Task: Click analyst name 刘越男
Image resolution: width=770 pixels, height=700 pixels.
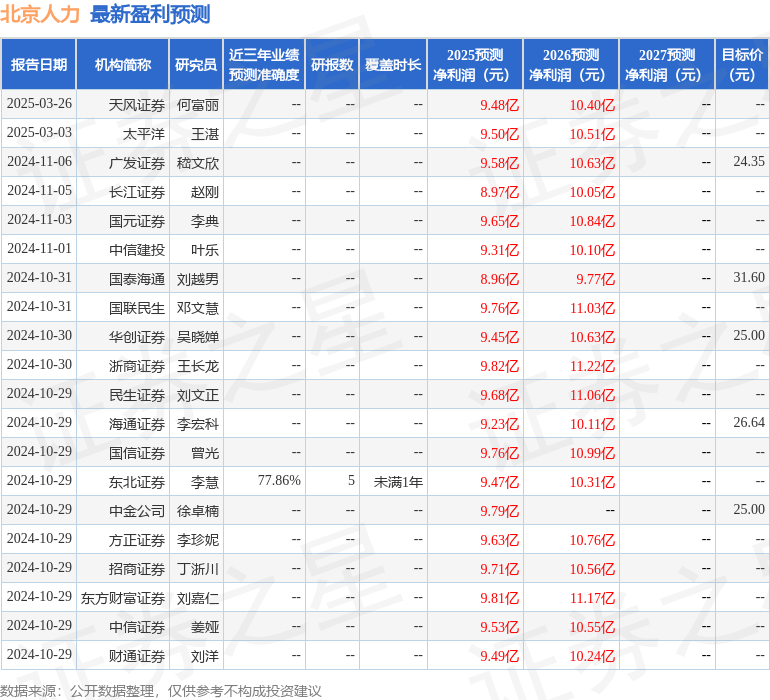Action: [197, 279]
